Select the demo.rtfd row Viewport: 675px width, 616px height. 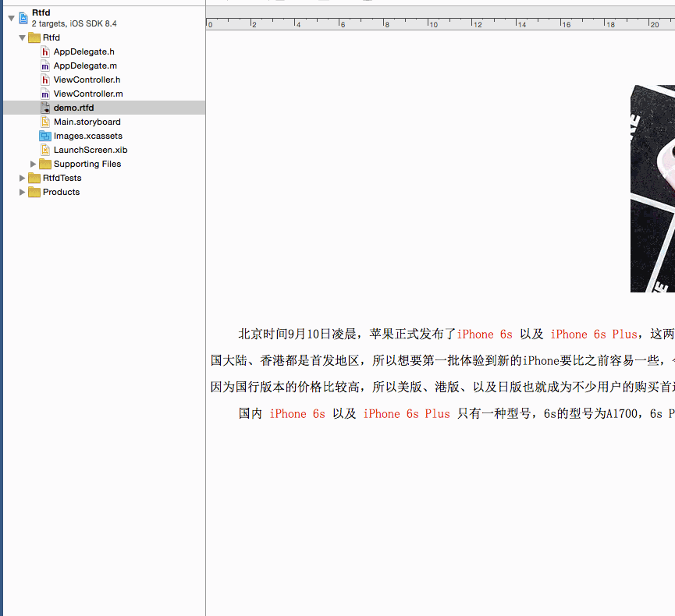point(105,108)
